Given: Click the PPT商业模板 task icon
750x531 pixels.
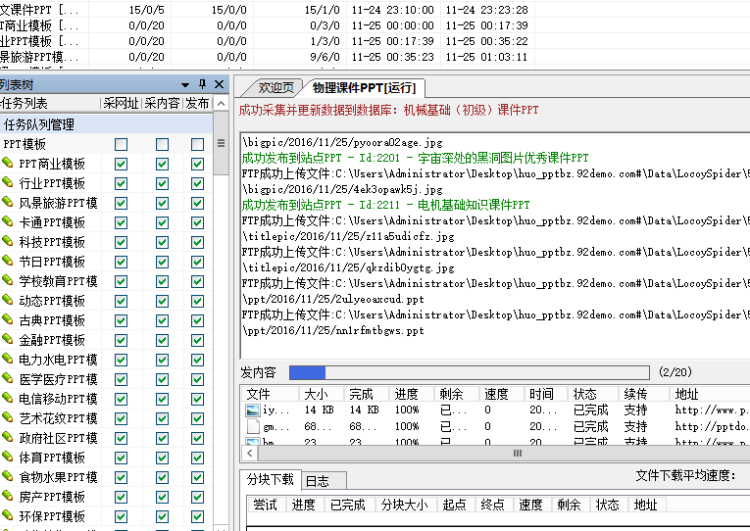Looking at the screenshot, I should (x=8, y=164).
